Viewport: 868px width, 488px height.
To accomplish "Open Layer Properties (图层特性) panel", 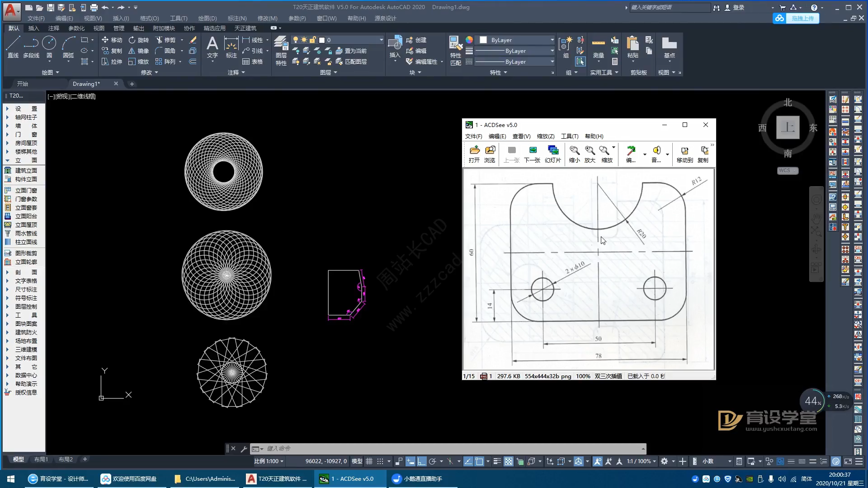I will tap(281, 51).
